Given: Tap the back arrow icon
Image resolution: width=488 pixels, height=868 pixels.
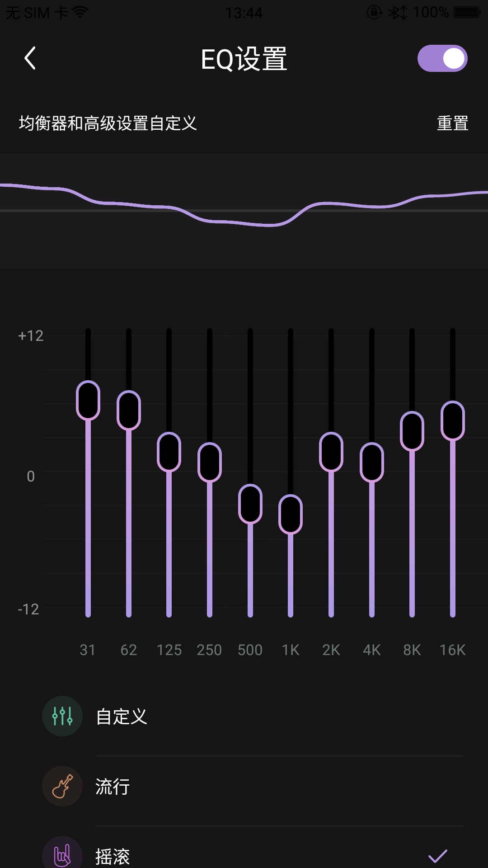Looking at the screenshot, I should click(x=30, y=58).
